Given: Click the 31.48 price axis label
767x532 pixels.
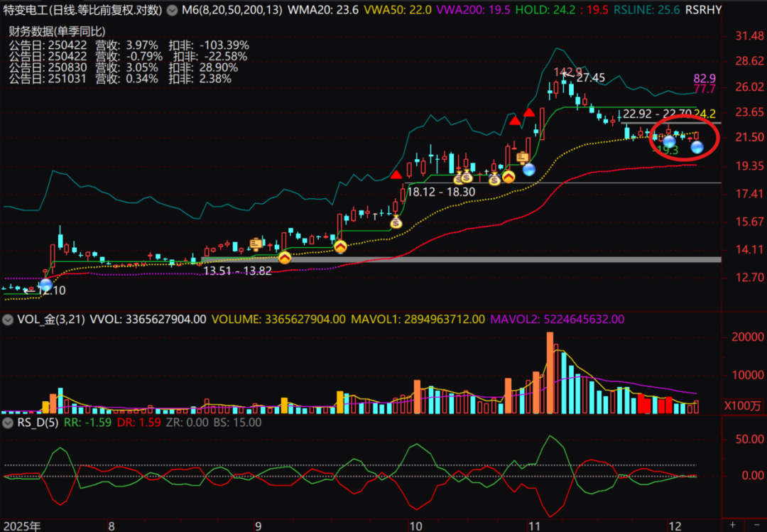Looking at the screenshot, I should 749,36.
